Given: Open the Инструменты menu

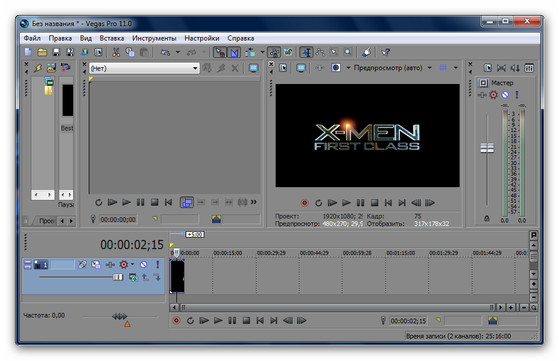Looking at the screenshot, I should coord(154,38).
